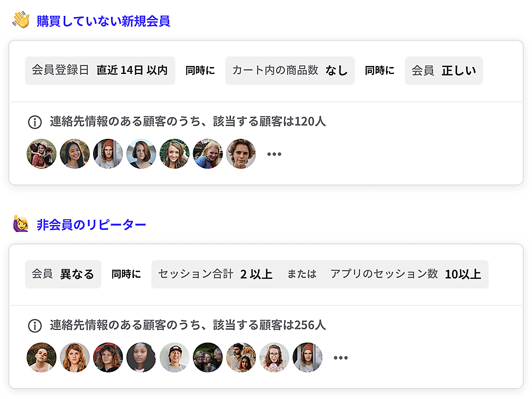This screenshot has width=532, height=399.
Task: Click the セッション合計 2以上 condition
Action: tap(215, 274)
